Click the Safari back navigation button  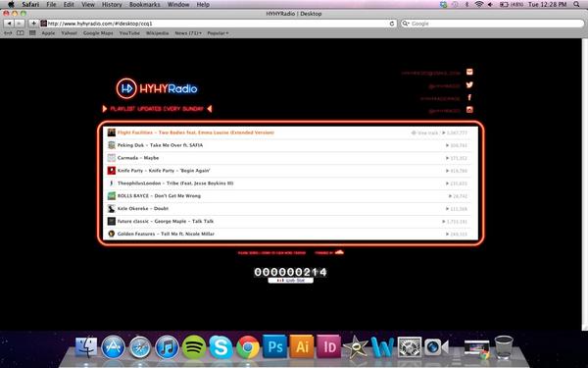click(x=9, y=24)
